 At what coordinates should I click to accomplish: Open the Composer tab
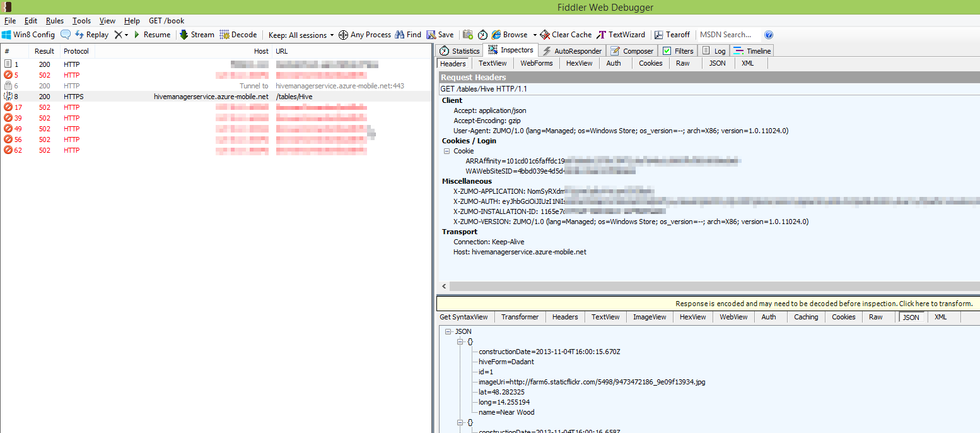click(633, 51)
